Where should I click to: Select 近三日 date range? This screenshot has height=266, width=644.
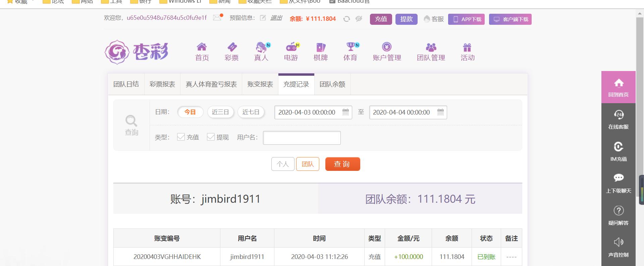point(220,112)
